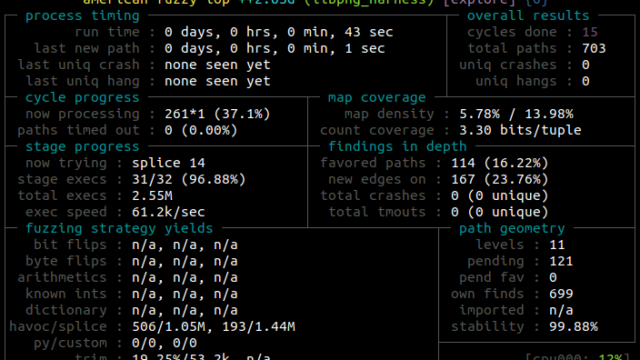Select the levels value '11'
Screen dimensions: 640x360
(557, 244)
